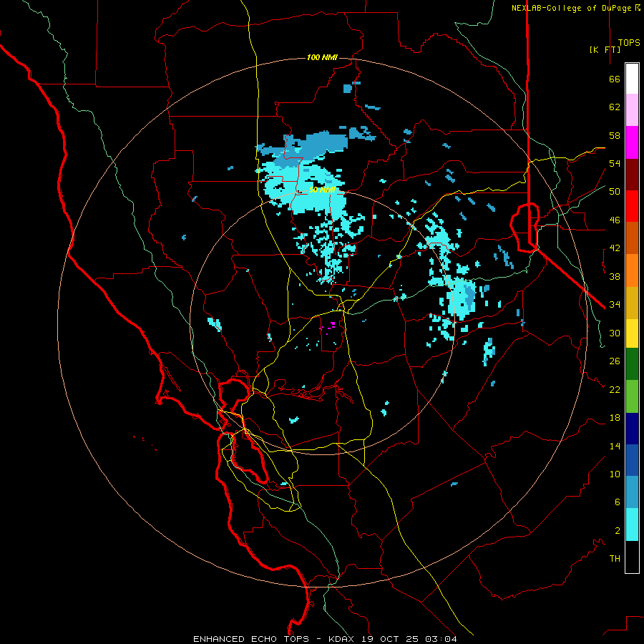Image resolution: width=644 pixels, height=644 pixels.
Task: Click the 22 scale value
Action: coord(615,389)
